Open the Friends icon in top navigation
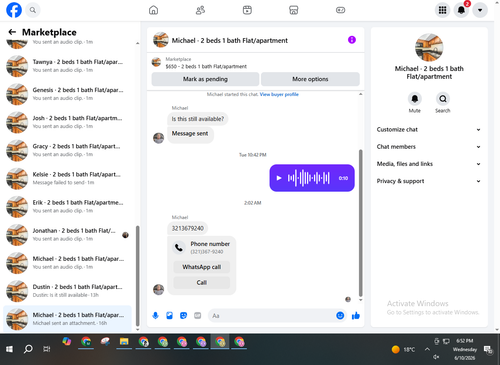 coord(200,10)
